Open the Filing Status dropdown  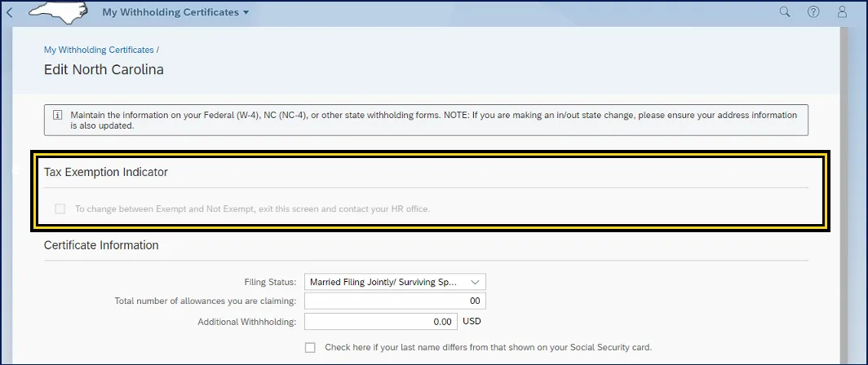pos(395,282)
